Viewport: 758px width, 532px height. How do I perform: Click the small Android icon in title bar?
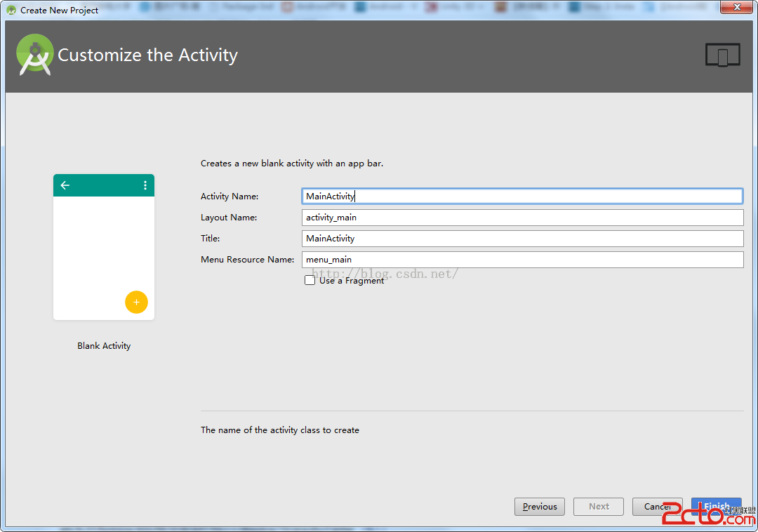point(11,11)
